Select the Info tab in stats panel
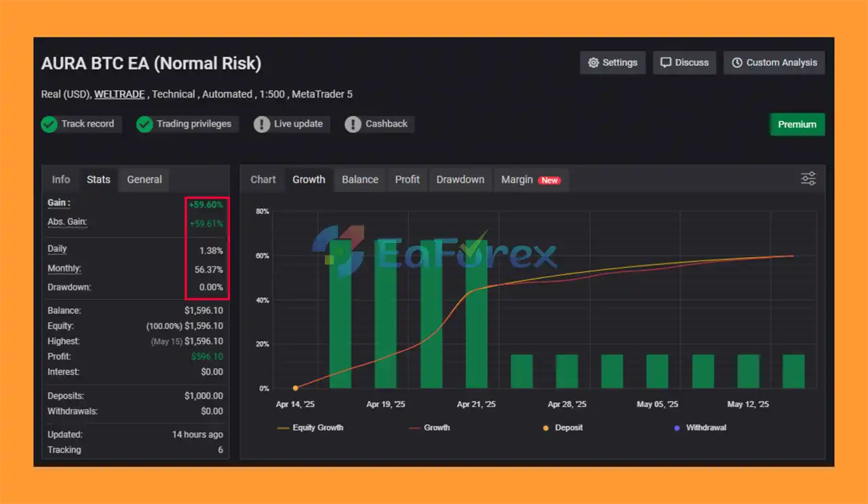This screenshot has width=868, height=504. 61,180
